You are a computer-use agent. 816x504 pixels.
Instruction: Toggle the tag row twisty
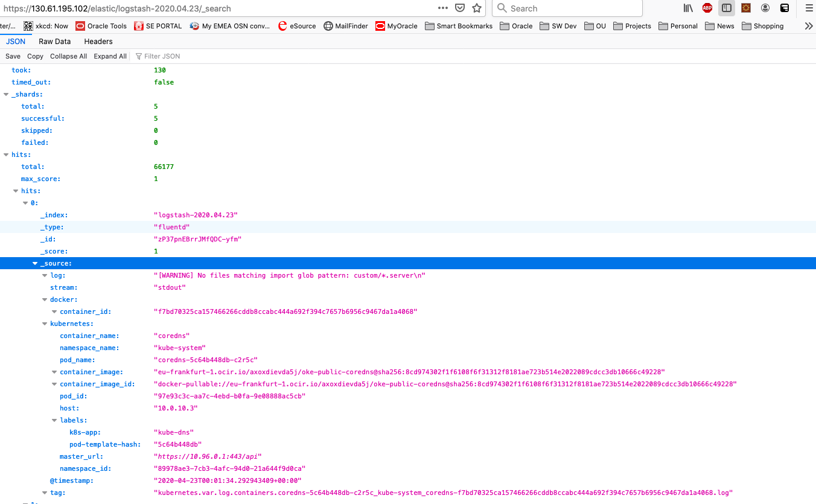45,493
